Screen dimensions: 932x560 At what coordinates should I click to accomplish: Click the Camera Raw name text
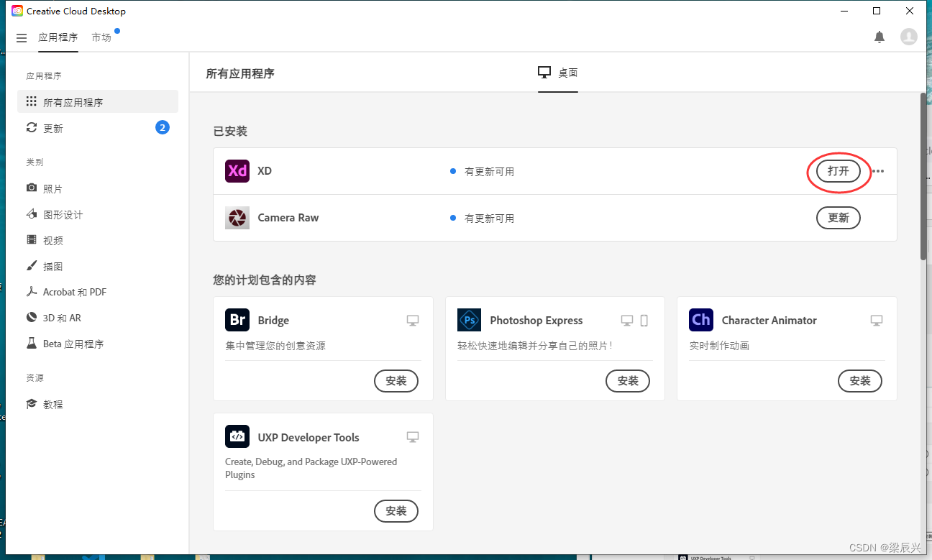tap(288, 218)
